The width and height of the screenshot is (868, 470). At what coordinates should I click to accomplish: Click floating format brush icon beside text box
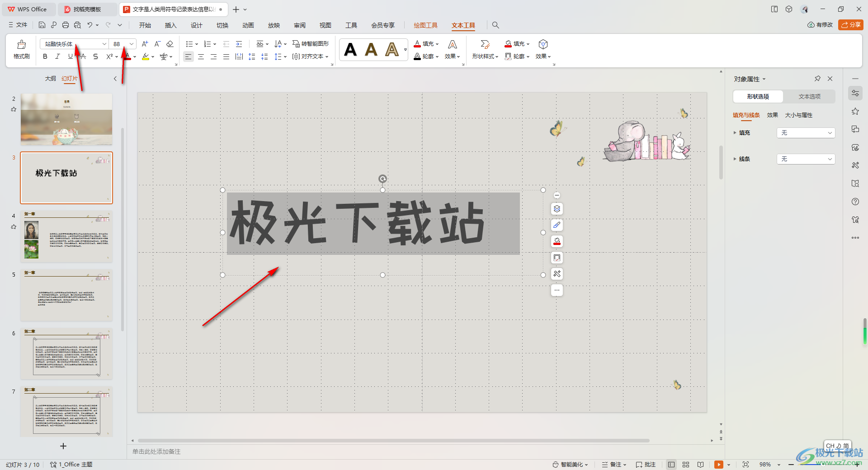pos(557,225)
